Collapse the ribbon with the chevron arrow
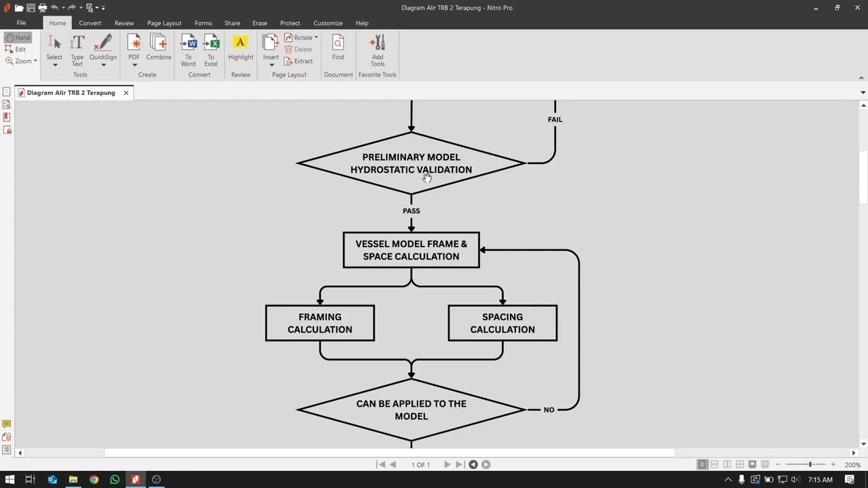 (x=862, y=78)
